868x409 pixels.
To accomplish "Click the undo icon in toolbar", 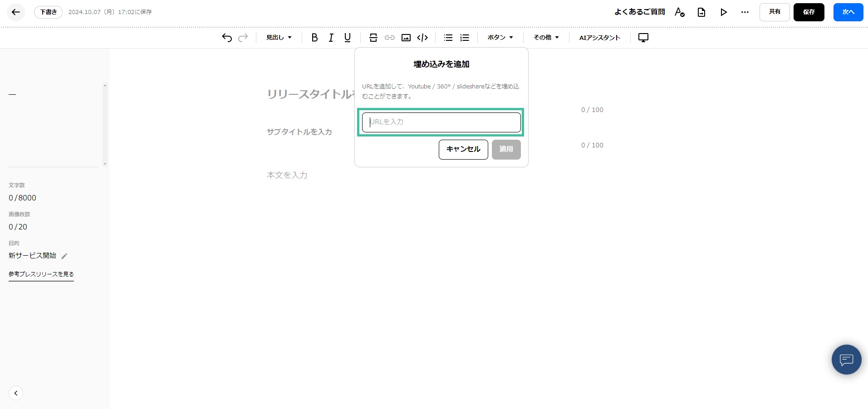I will pos(227,38).
